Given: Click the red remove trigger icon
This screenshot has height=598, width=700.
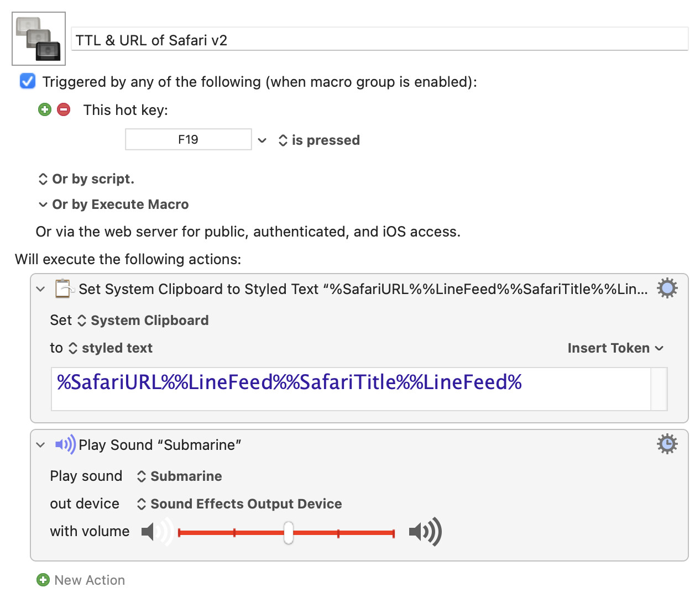Looking at the screenshot, I should pyautogui.click(x=64, y=109).
